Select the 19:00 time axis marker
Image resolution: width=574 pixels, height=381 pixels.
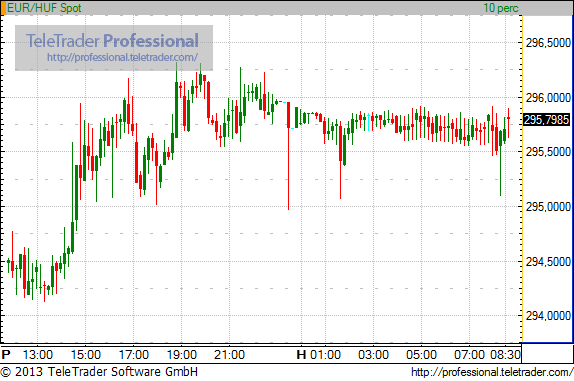point(182,355)
